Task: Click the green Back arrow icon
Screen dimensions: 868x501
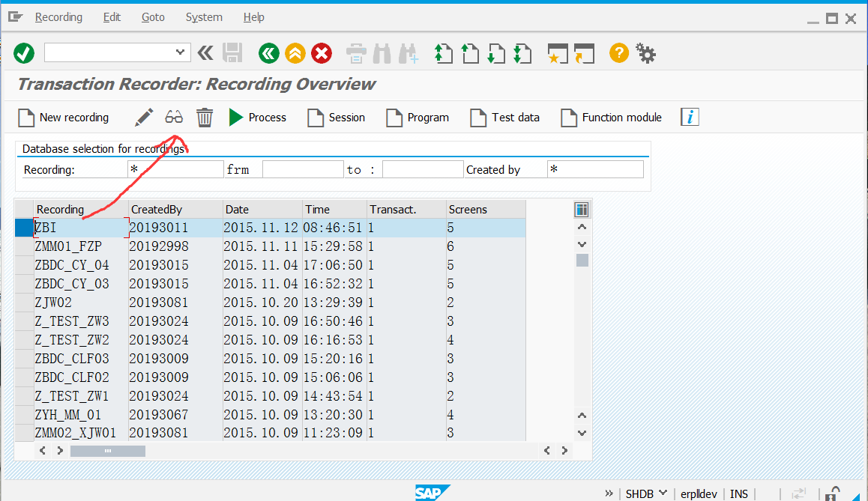Action: 268,53
